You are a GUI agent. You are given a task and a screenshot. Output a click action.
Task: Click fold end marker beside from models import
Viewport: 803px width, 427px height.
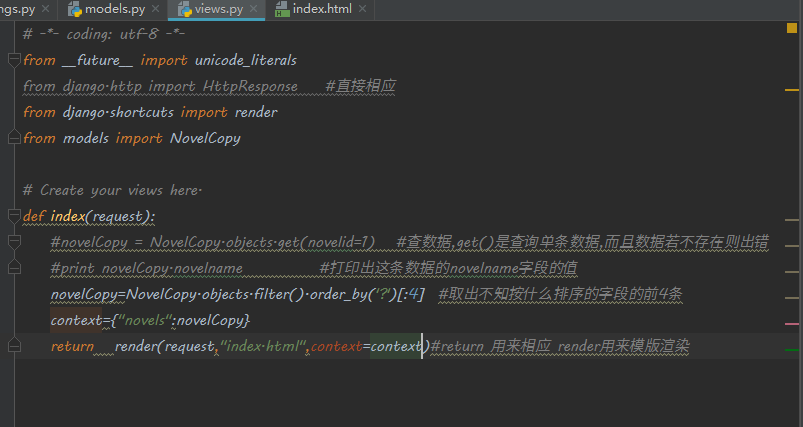point(13,138)
